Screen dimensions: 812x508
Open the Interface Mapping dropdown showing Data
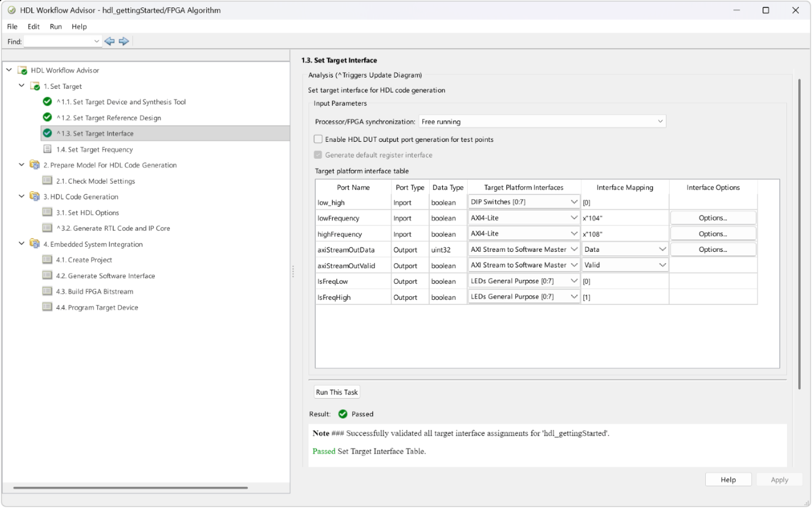625,249
